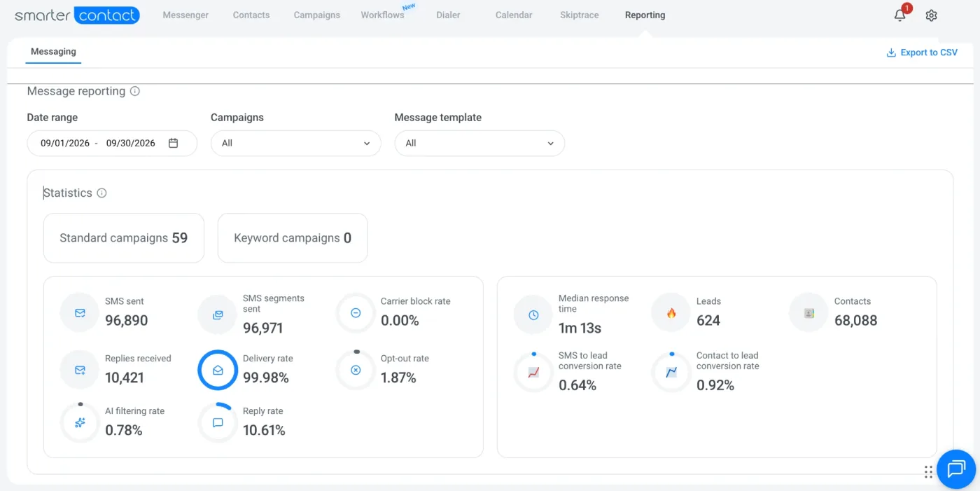The width and height of the screenshot is (980, 491).
Task: Click the Median response time 1m 13s
Action: (580, 328)
